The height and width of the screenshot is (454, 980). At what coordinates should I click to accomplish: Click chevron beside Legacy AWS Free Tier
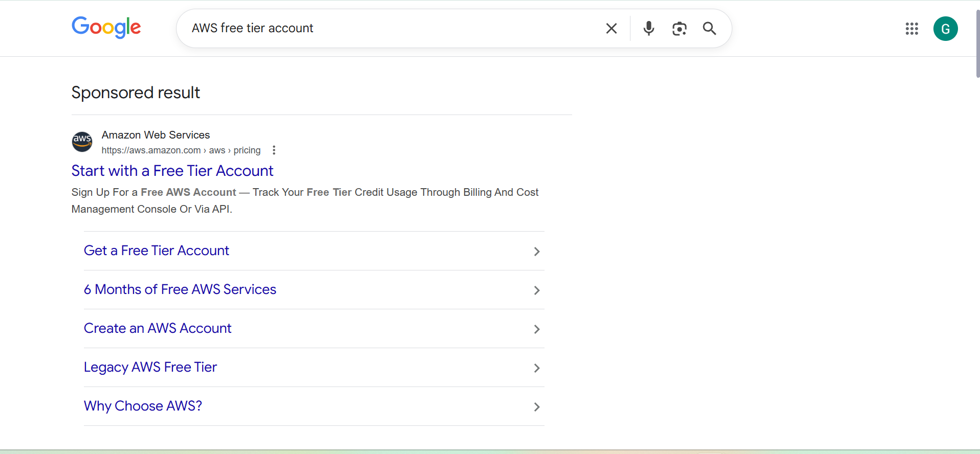pyautogui.click(x=537, y=368)
